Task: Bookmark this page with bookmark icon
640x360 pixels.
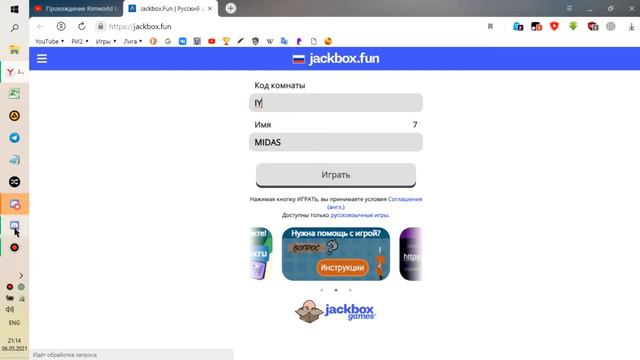Action: [x=490, y=27]
